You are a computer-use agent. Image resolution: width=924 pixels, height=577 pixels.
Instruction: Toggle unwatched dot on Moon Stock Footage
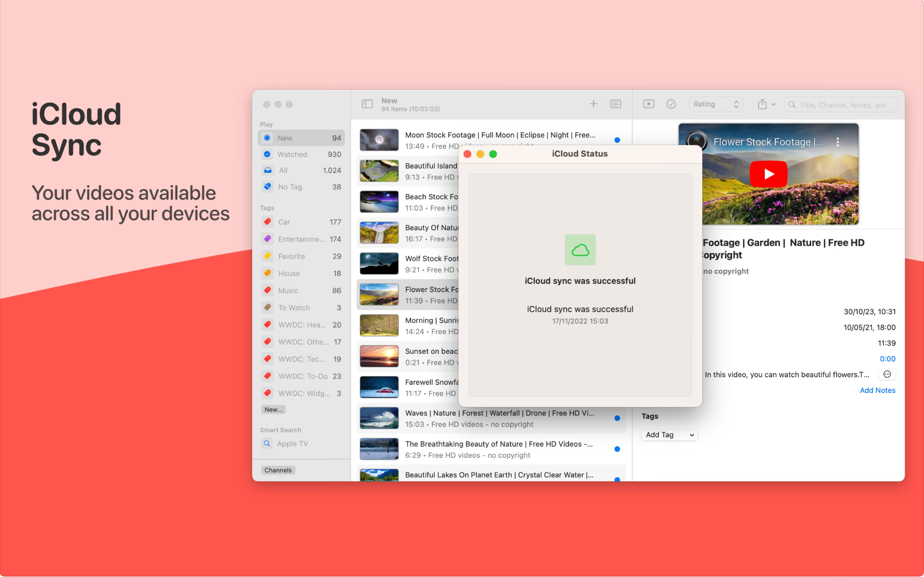click(x=617, y=140)
